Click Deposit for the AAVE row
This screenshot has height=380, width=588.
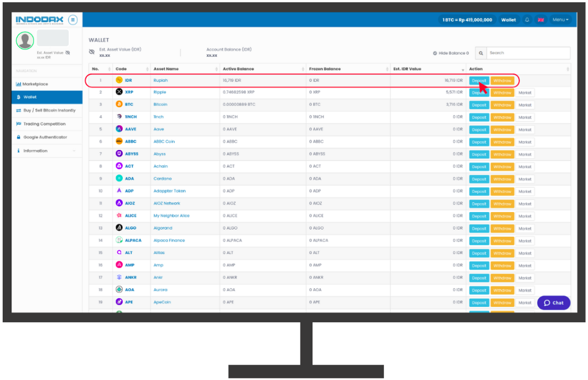pyautogui.click(x=479, y=130)
